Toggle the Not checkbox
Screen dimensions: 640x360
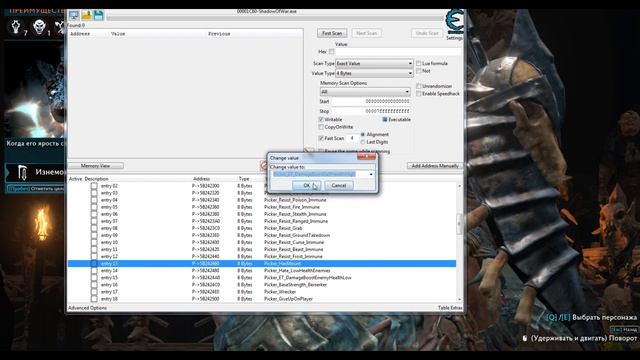point(419,71)
